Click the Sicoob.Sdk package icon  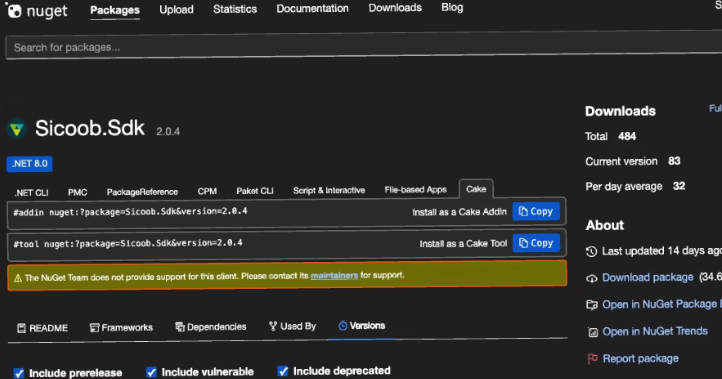click(17, 129)
